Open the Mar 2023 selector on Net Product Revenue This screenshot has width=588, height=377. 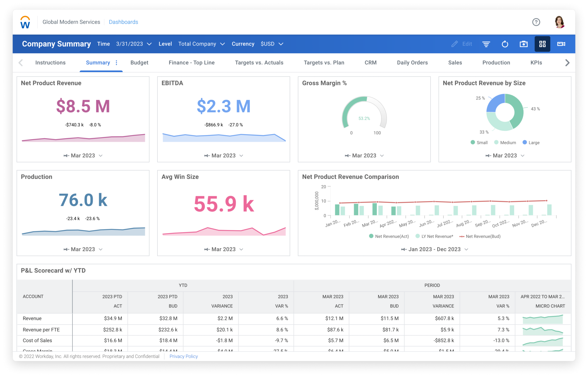coord(83,155)
